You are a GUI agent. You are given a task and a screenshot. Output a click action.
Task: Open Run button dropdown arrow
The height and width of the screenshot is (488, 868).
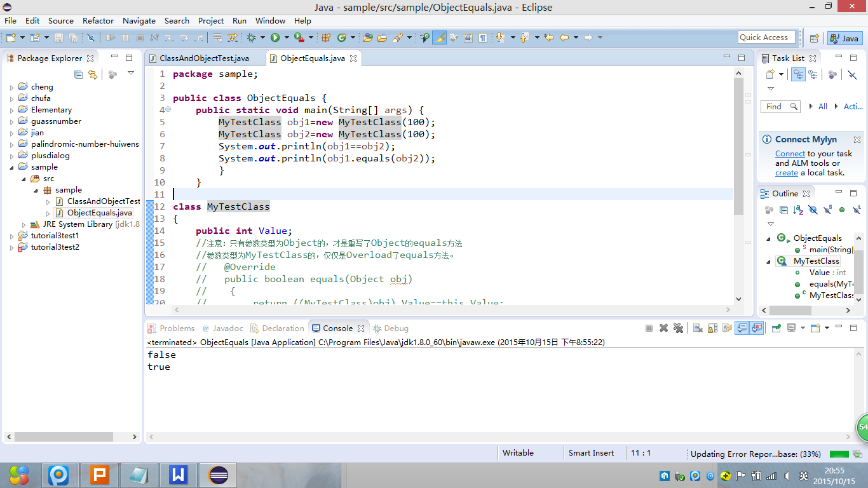tap(287, 38)
